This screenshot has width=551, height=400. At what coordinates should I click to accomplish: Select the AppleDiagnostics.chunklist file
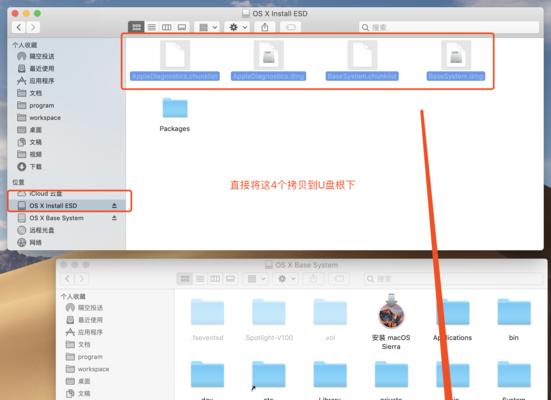click(x=175, y=60)
